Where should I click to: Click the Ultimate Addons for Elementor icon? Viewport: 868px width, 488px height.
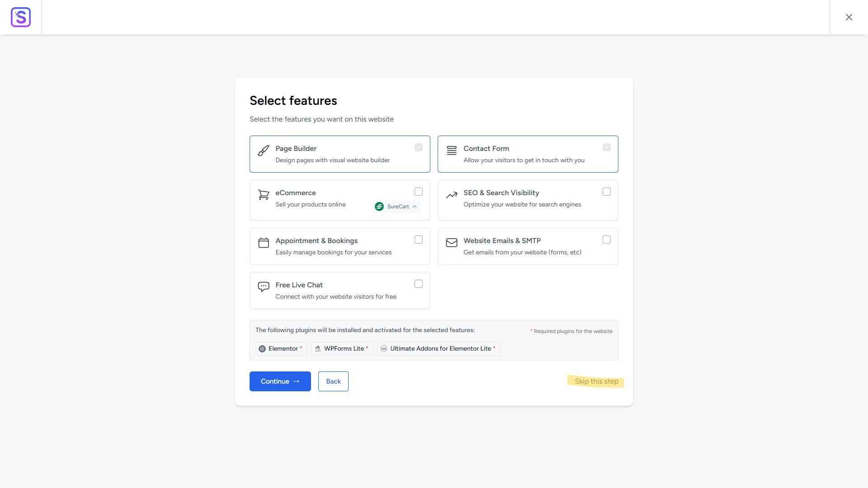click(383, 348)
